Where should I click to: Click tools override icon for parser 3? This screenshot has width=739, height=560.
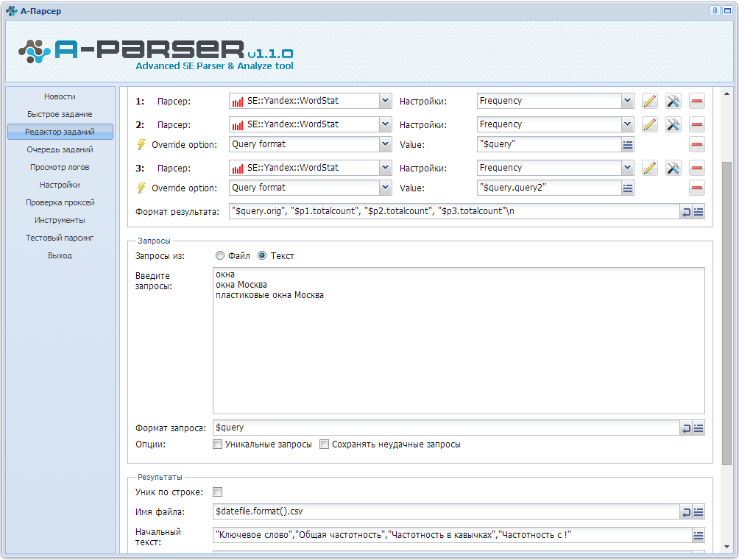pos(673,168)
